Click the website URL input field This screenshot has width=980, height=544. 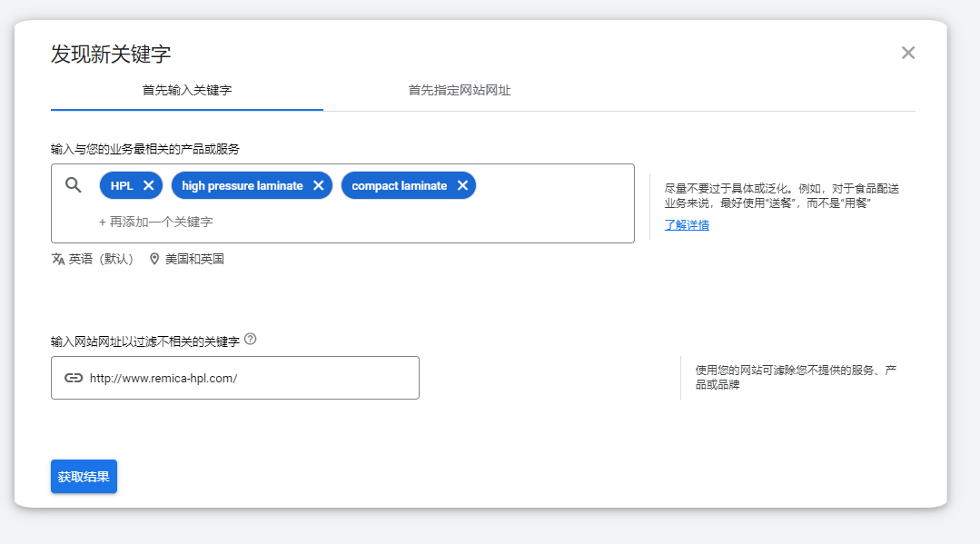pyautogui.click(x=236, y=378)
